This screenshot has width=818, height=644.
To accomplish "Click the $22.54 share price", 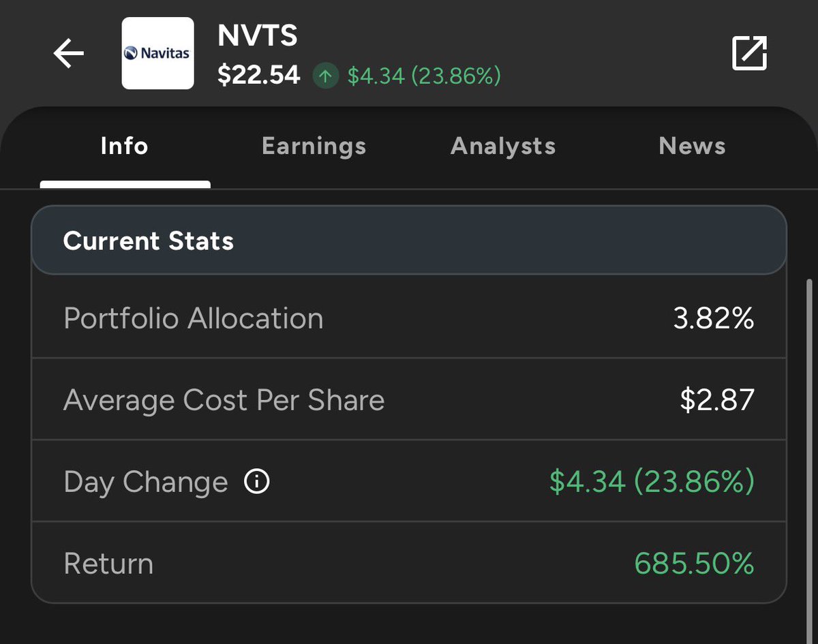I will [x=259, y=76].
